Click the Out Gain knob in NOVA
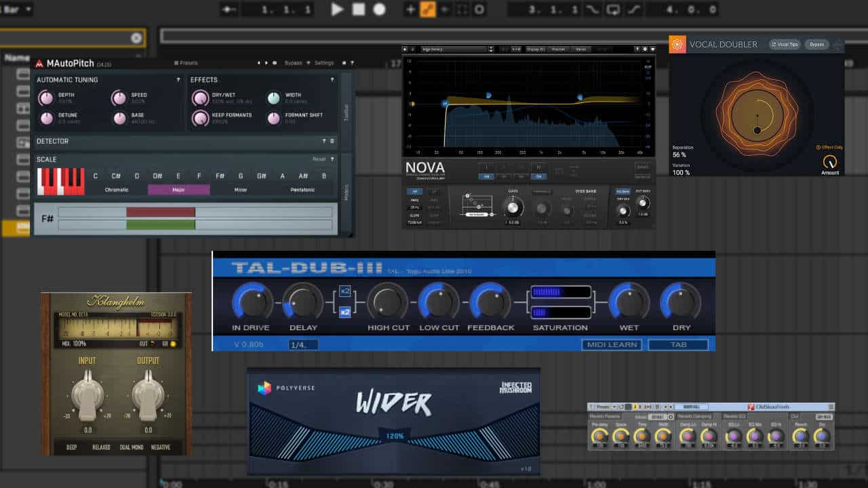This screenshot has width=868, height=488. tap(643, 203)
